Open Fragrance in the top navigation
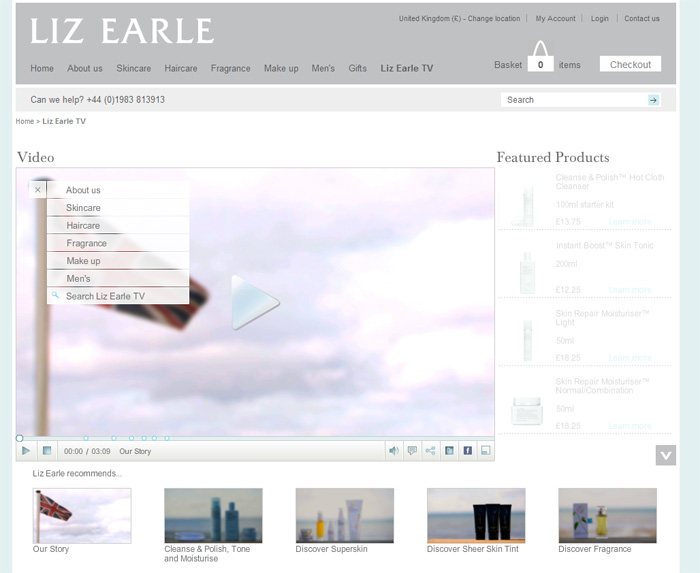 [230, 68]
